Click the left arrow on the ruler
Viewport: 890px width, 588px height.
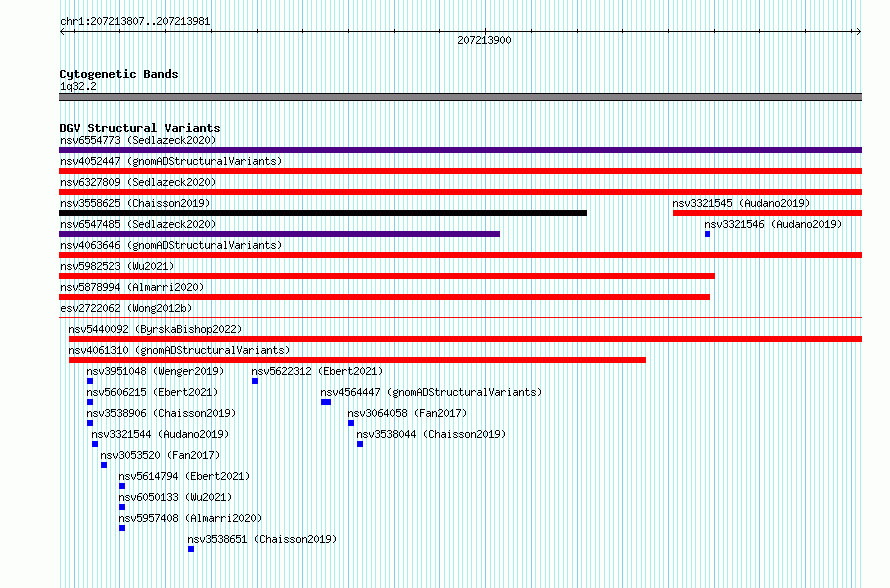(x=63, y=32)
